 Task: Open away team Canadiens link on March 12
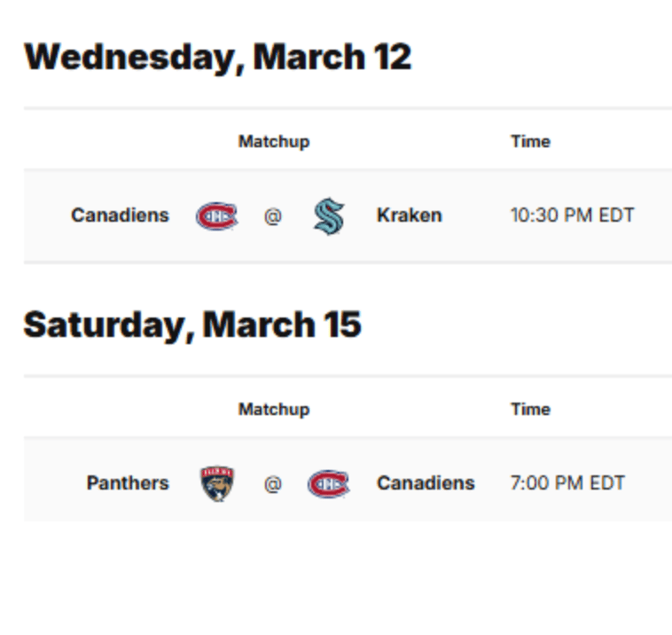[120, 216]
